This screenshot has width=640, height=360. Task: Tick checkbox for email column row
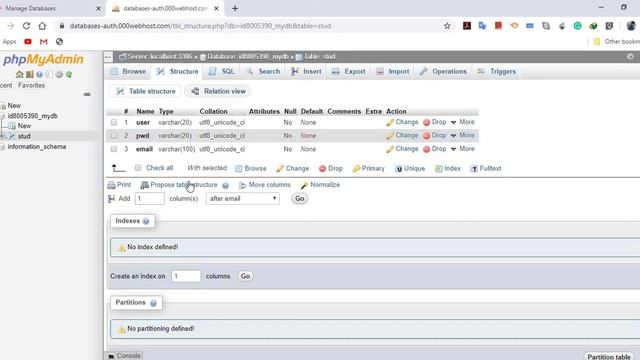tap(114, 149)
